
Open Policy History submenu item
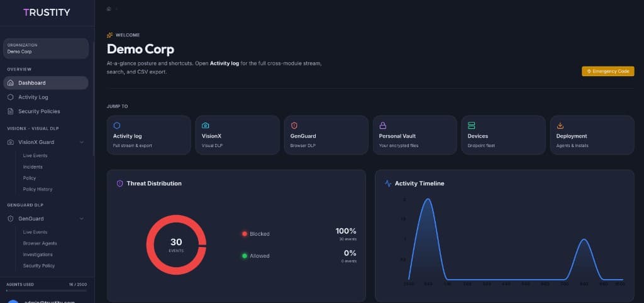coord(38,189)
